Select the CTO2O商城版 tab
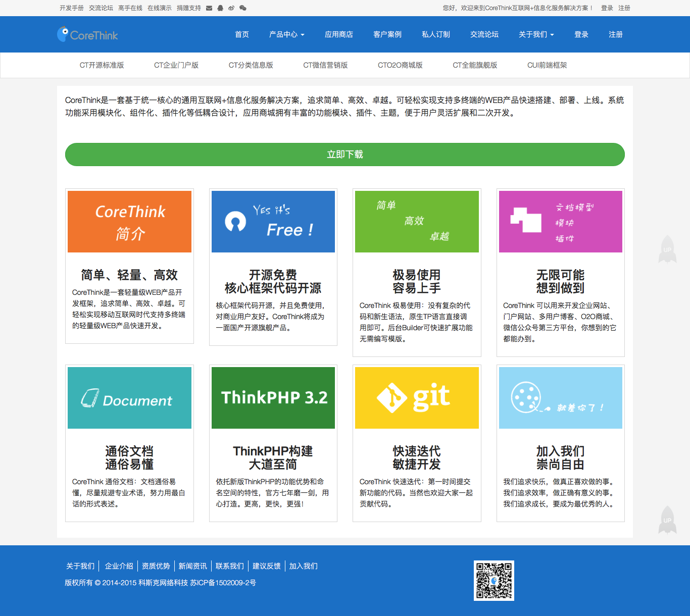 400,65
